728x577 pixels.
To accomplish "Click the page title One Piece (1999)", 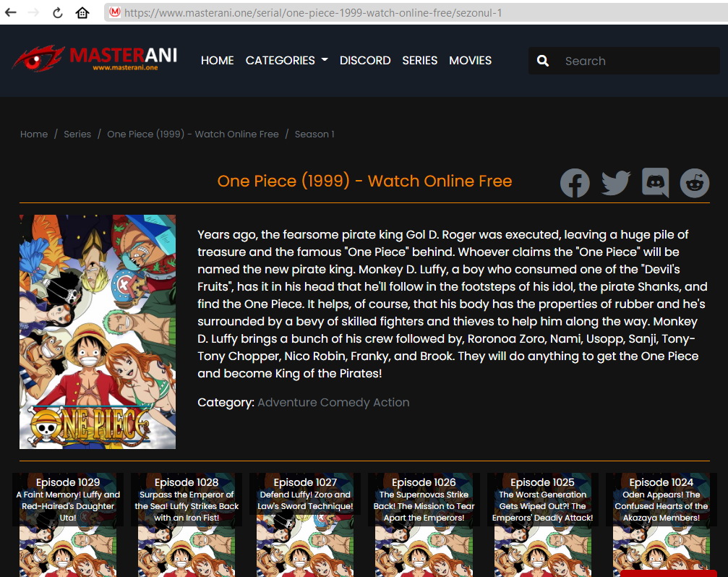I will point(364,181).
